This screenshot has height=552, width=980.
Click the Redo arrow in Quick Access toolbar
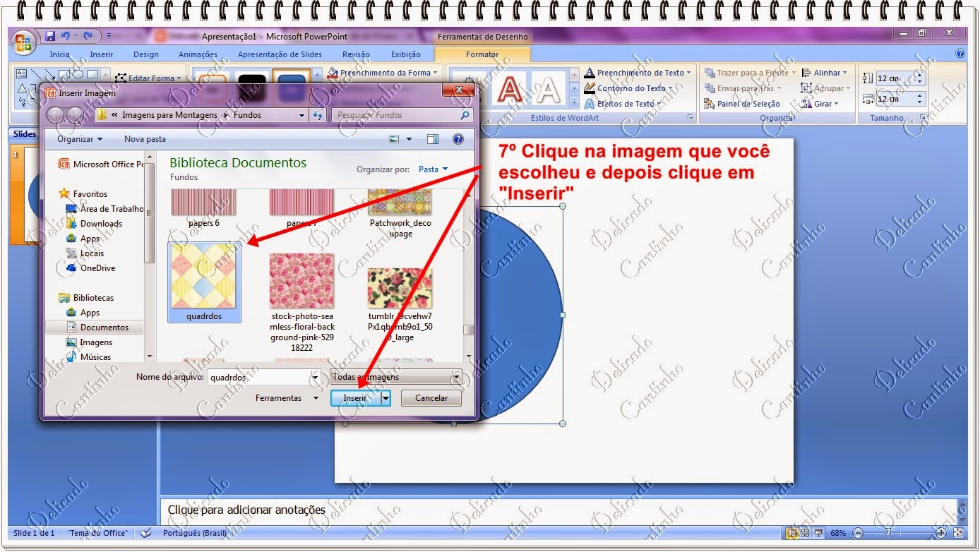point(88,36)
